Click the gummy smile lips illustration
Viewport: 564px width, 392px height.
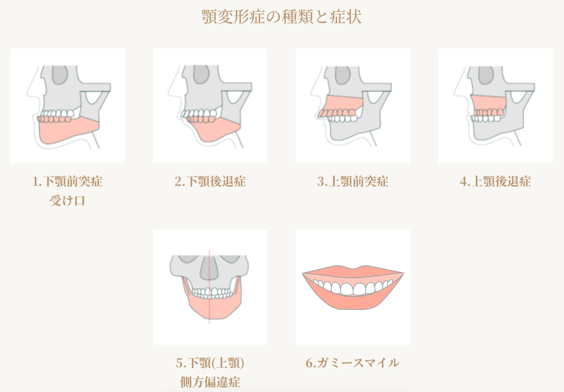pyautogui.click(x=353, y=287)
